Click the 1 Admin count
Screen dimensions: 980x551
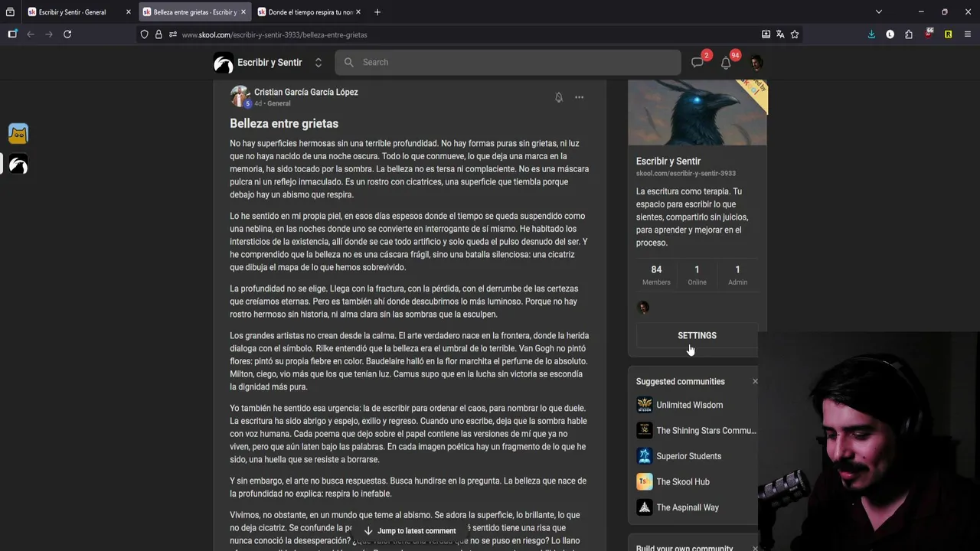click(x=737, y=275)
